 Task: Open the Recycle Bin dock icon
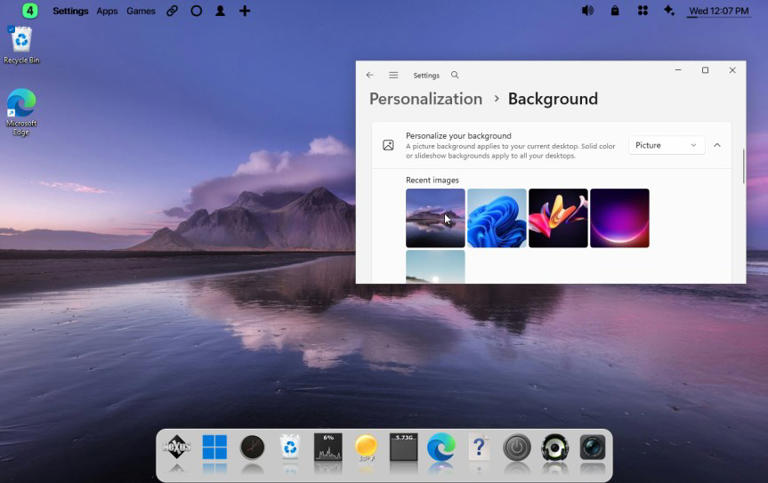coord(290,447)
